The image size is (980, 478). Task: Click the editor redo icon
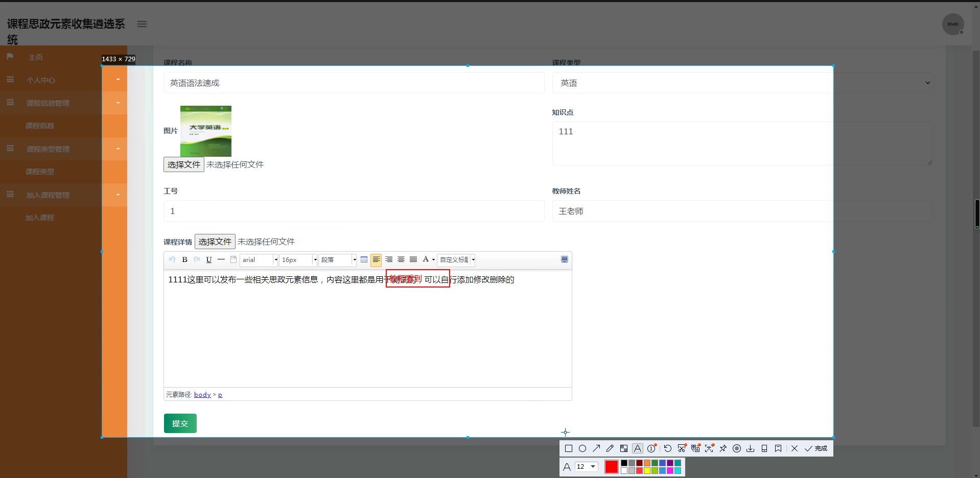[x=197, y=259]
